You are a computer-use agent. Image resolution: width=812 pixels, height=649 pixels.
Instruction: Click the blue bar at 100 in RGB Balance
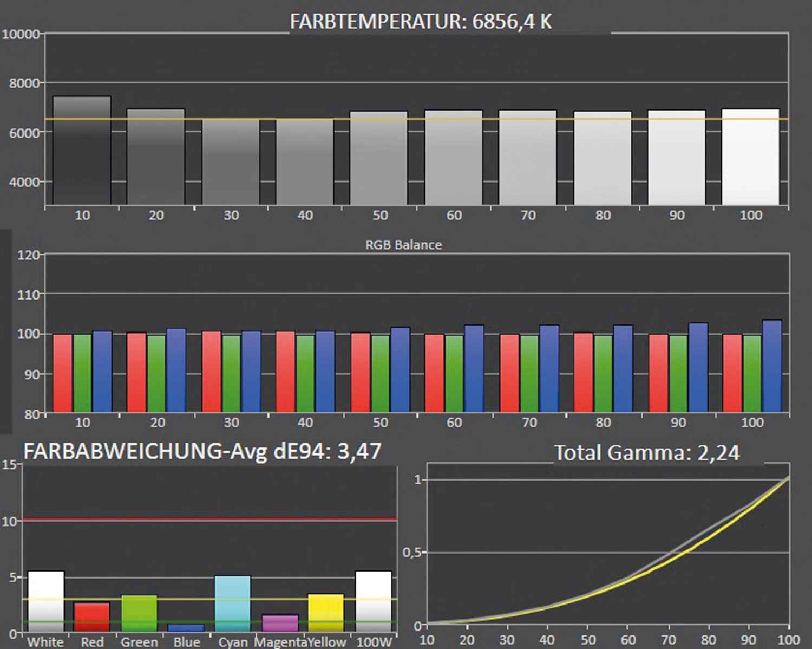pyautogui.click(x=772, y=366)
